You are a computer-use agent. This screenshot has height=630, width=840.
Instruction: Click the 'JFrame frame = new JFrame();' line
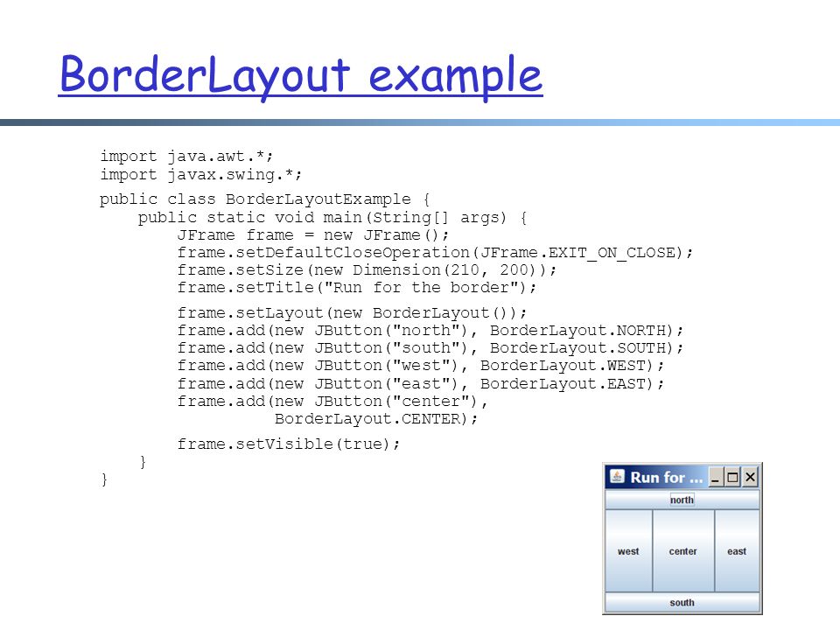(313, 235)
